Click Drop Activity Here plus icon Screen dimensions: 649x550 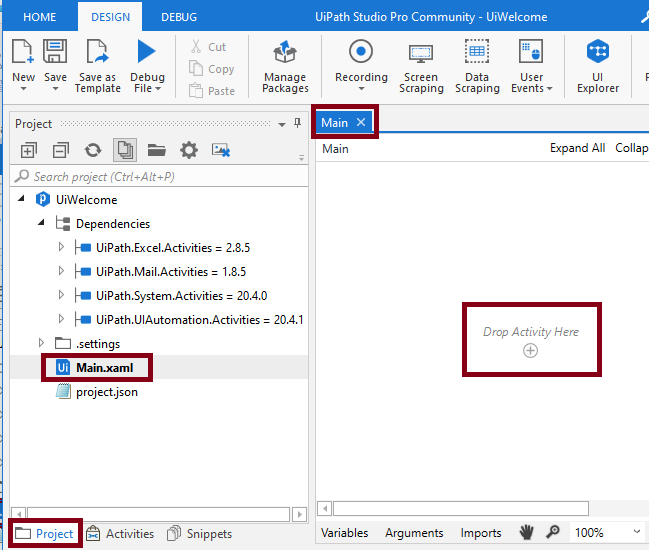tap(530, 351)
